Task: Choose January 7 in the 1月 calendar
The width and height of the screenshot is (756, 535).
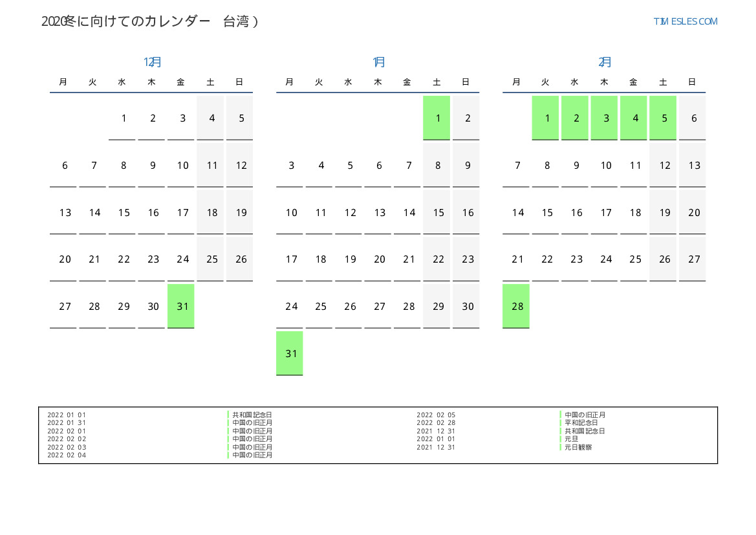Action: point(407,165)
